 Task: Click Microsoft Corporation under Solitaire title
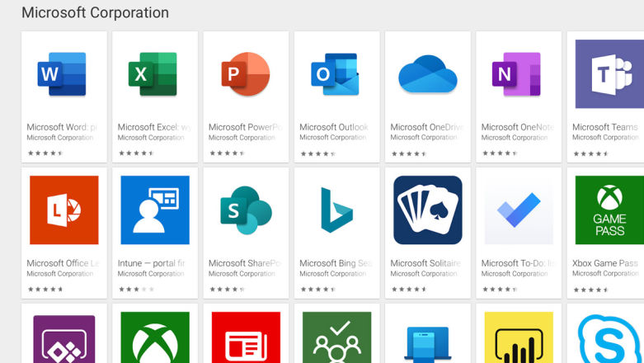pyautogui.click(x=424, y=274)
